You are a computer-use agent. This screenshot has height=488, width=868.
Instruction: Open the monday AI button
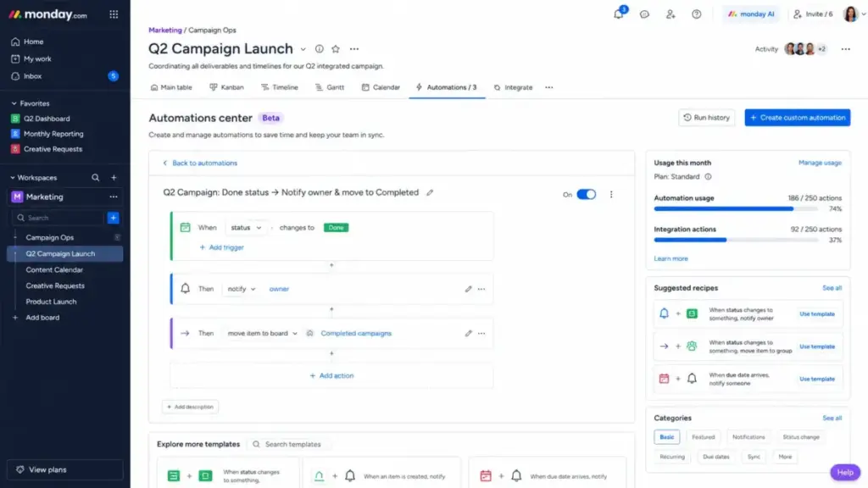coord(751,14)
